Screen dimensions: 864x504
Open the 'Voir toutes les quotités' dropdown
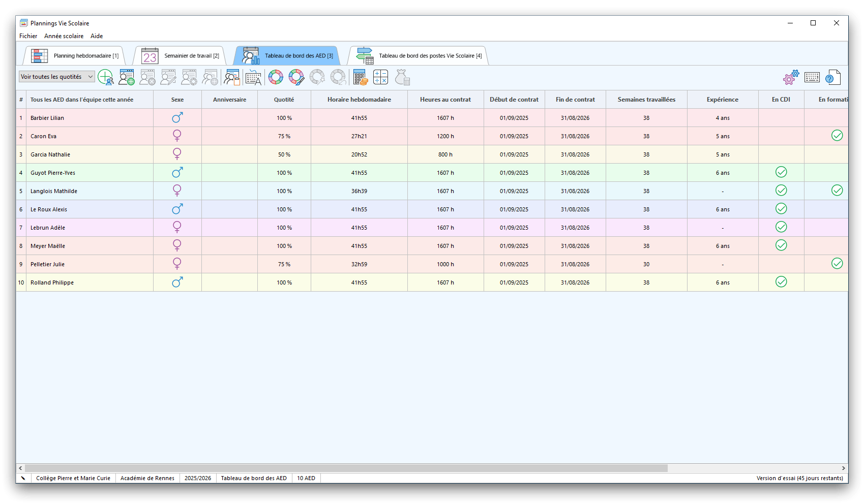[56, 77]
